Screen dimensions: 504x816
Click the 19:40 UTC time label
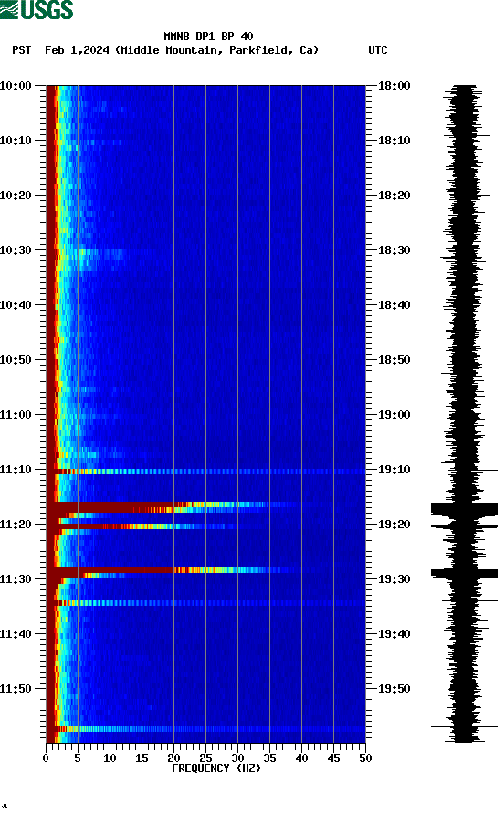394,634
